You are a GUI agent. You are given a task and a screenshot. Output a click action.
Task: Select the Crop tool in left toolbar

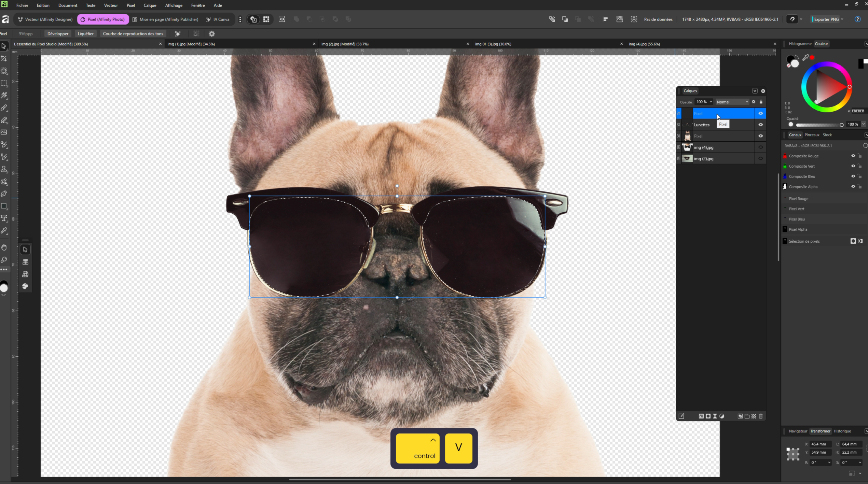click(4, 59)
